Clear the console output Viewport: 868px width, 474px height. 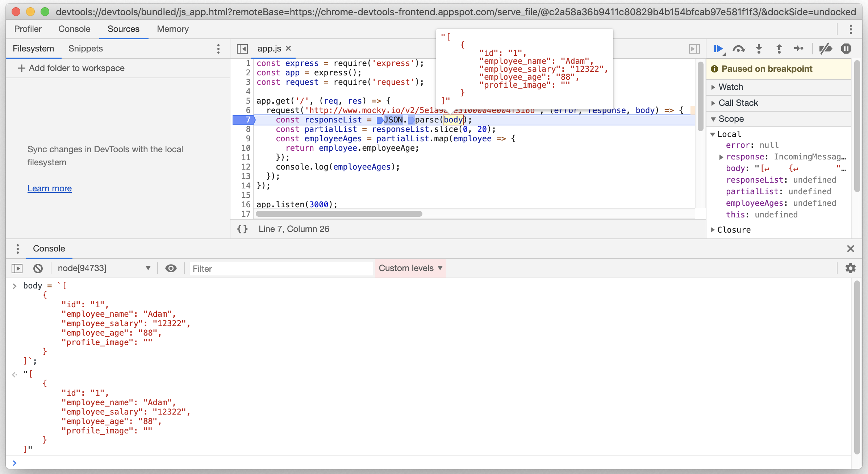point(38,268)
